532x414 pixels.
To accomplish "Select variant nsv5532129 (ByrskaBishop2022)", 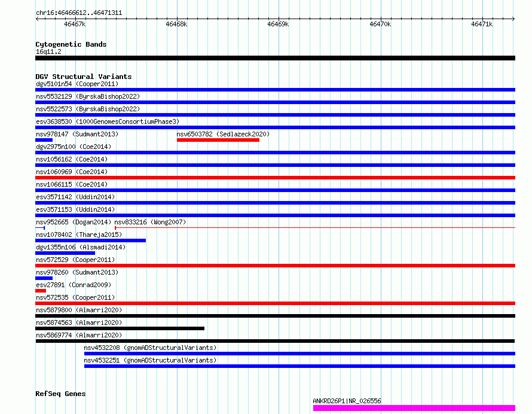I will [x=88, y=96].
